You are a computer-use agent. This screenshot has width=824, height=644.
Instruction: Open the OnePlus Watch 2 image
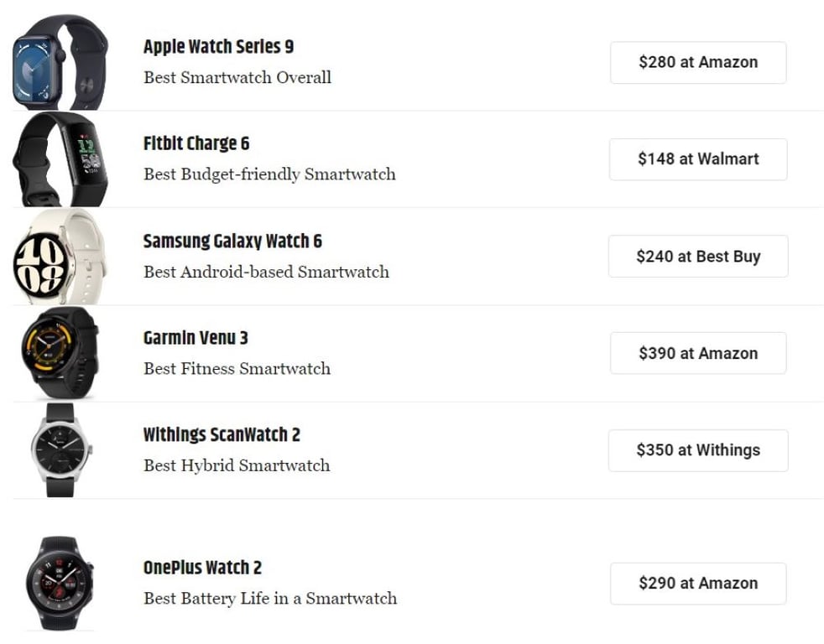coord(60,583)
